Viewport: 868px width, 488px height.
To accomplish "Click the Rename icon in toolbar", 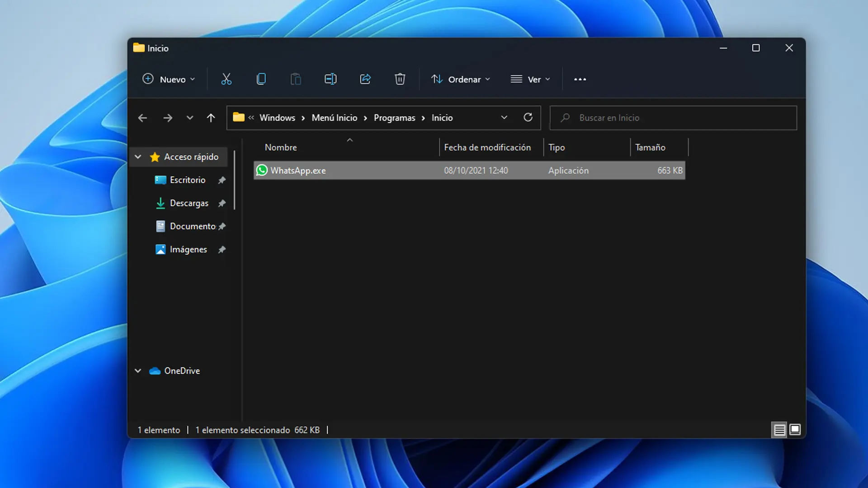I will pos(330,79).
